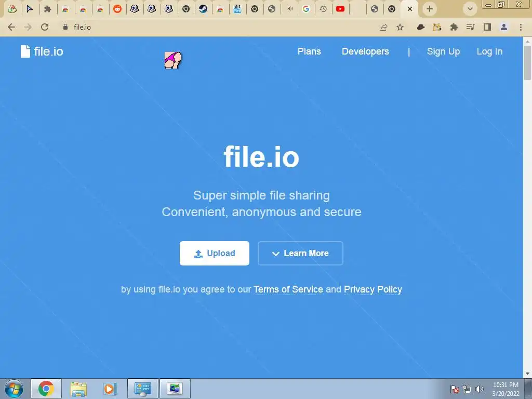Image resolution: width=532 pixels, height=399 pixels.
Task: Click the file.io logo in header
Action: pyautogui.click(x=42, y=51)
